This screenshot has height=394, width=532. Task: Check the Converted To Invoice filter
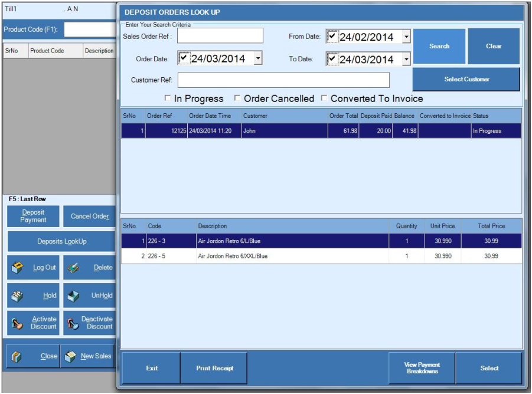click(x=324, y=98)
